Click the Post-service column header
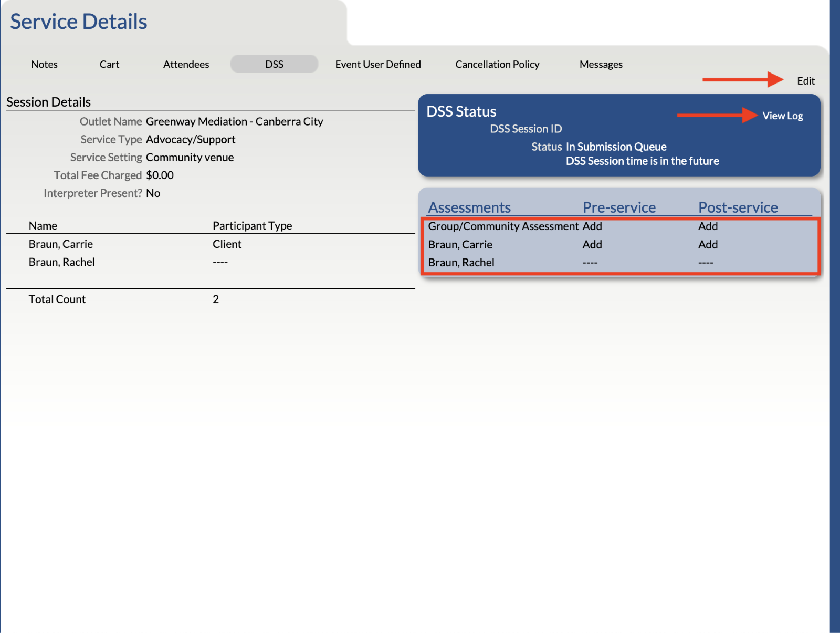 coord(738,207)
